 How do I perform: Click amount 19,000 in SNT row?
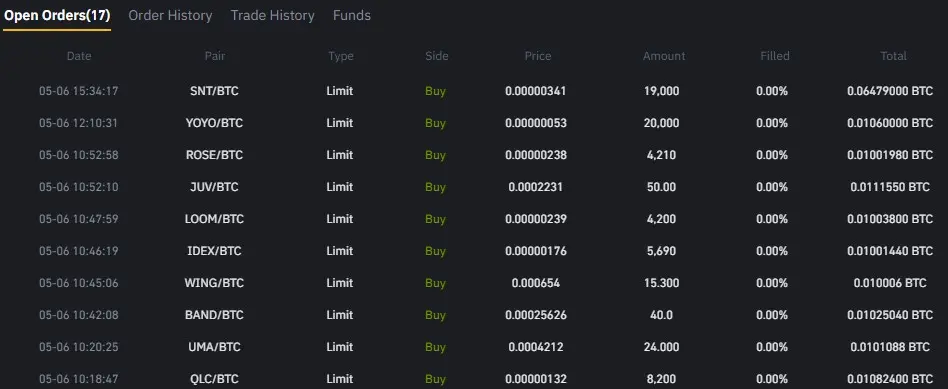[661, 91]
